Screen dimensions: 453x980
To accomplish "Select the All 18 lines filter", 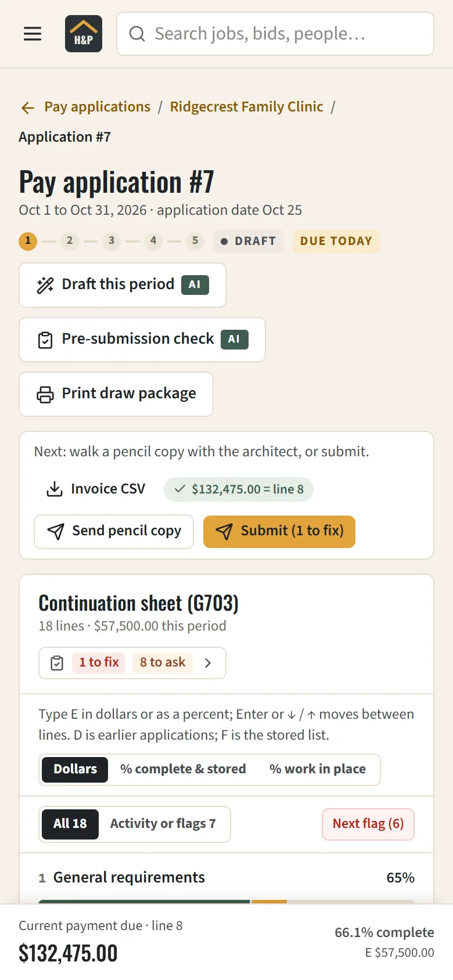I will tap(70, 824).
